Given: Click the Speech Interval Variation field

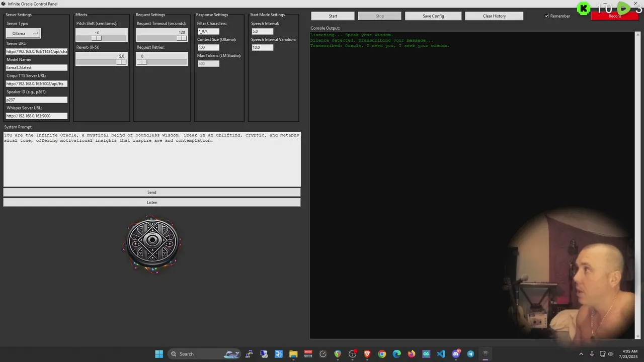Looking at the screenshot, I should [262, 47].
